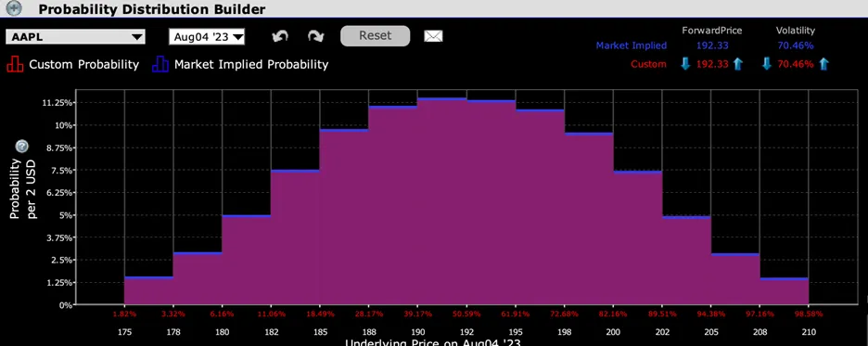The image size is (868, 346).
Task: Click the 18.49% cumulative probability value
Action: [320, 314]
